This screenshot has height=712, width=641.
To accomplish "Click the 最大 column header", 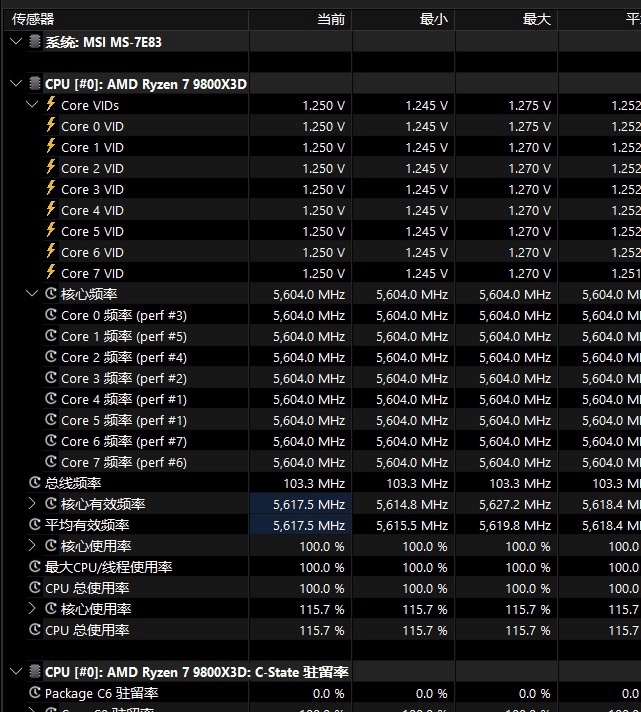I will 506,20.
